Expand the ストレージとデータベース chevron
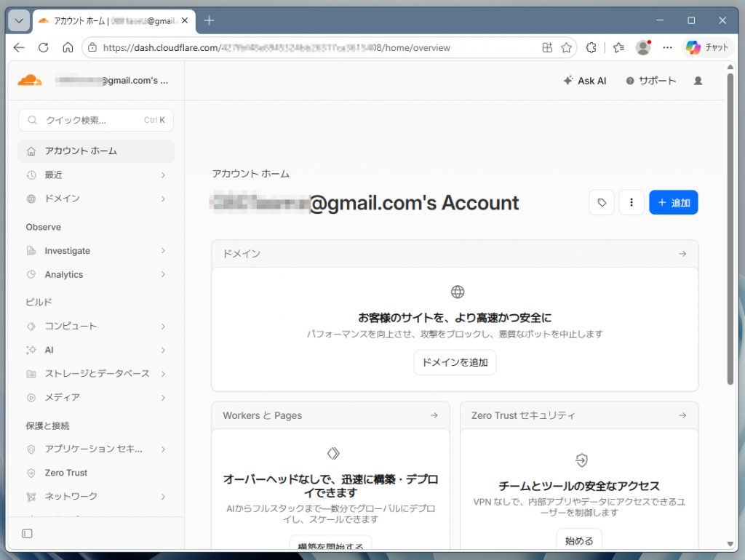 pyautogui.click(x=163, y=375)
